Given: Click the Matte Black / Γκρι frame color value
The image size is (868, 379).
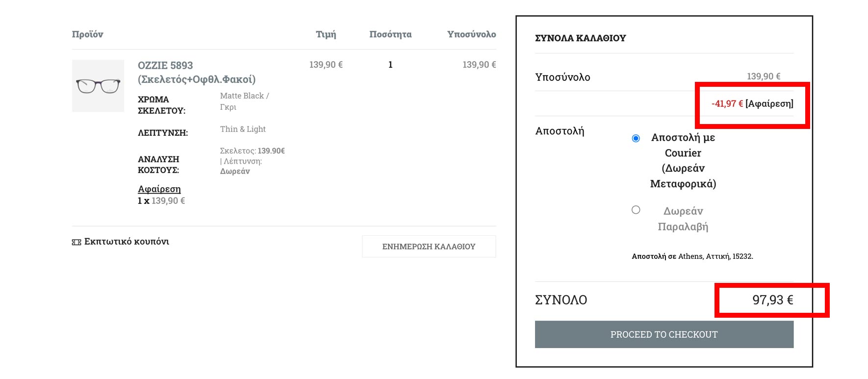Looking at the screenshot, I should point(244,101).
